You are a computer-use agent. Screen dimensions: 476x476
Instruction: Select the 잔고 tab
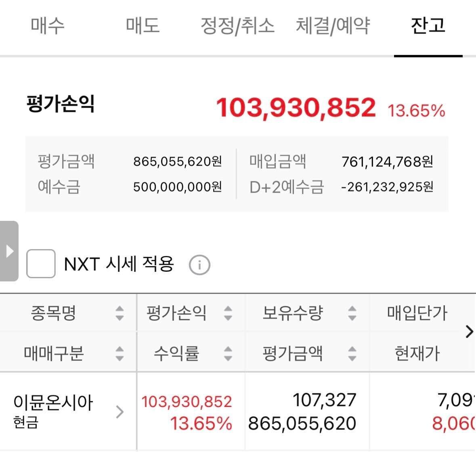coord(428,26)
